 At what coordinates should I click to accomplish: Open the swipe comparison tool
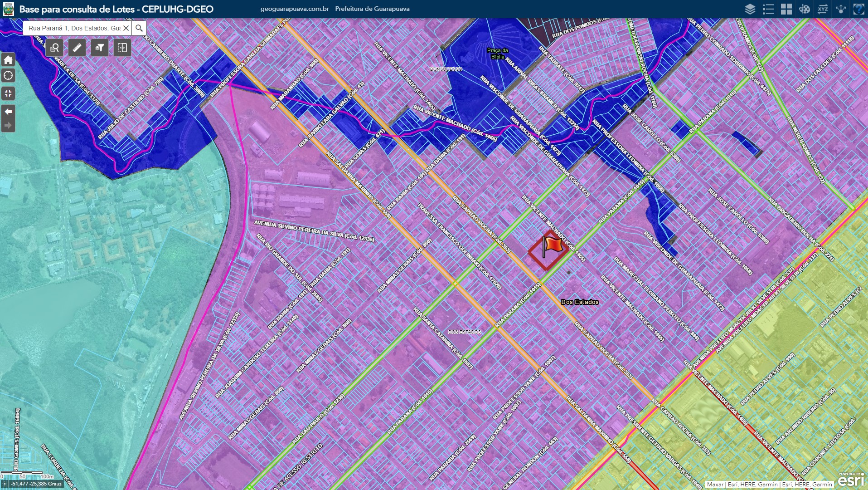122,48
